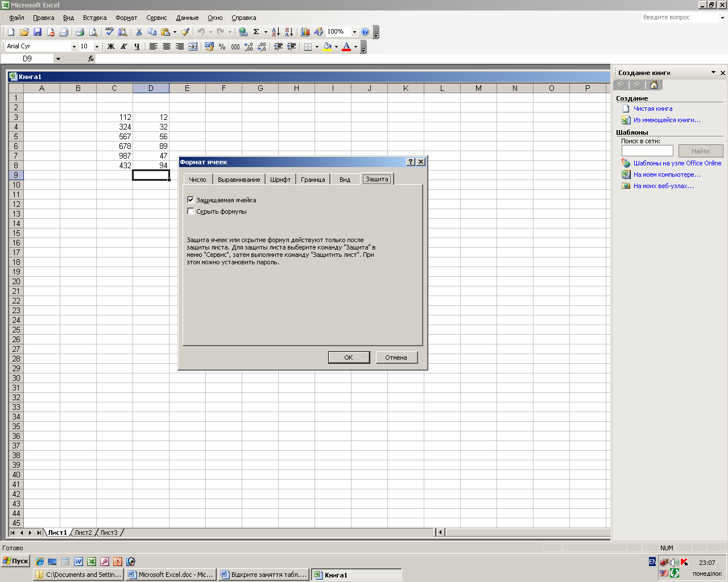
Task: Click the Bold formatting icon
Action: (x=111, y=47)
